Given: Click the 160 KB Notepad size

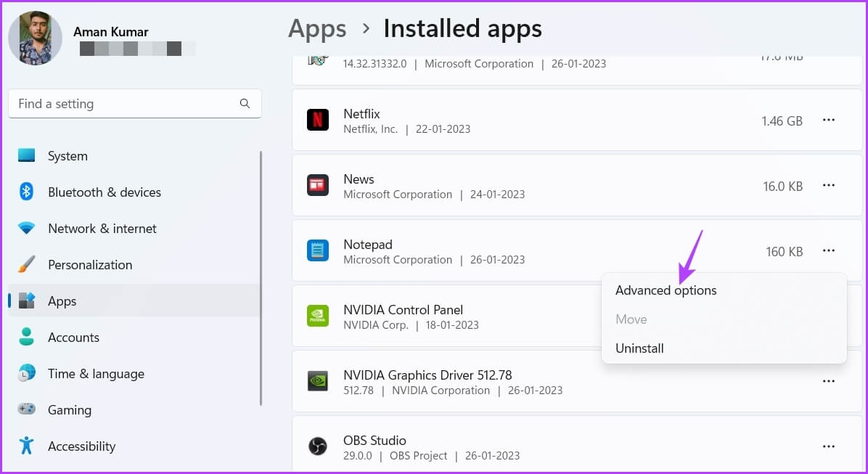Looking at the screenshot, I should point(785,251).
